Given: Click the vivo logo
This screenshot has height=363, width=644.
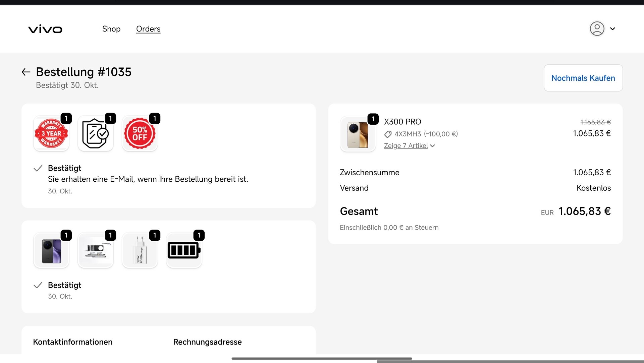Looking at the screenshot, I should (45, 29).
